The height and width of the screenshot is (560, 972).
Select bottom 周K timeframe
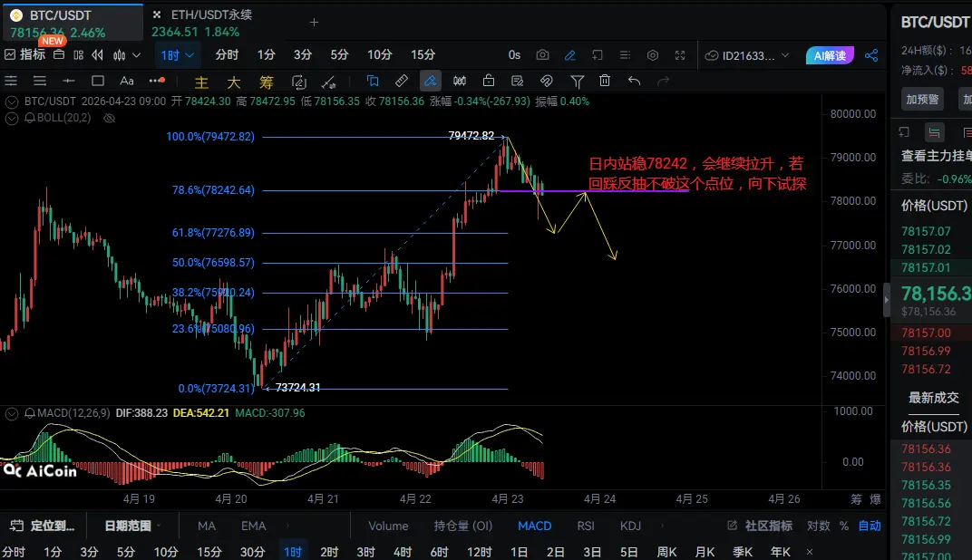[x=667, y=552]
